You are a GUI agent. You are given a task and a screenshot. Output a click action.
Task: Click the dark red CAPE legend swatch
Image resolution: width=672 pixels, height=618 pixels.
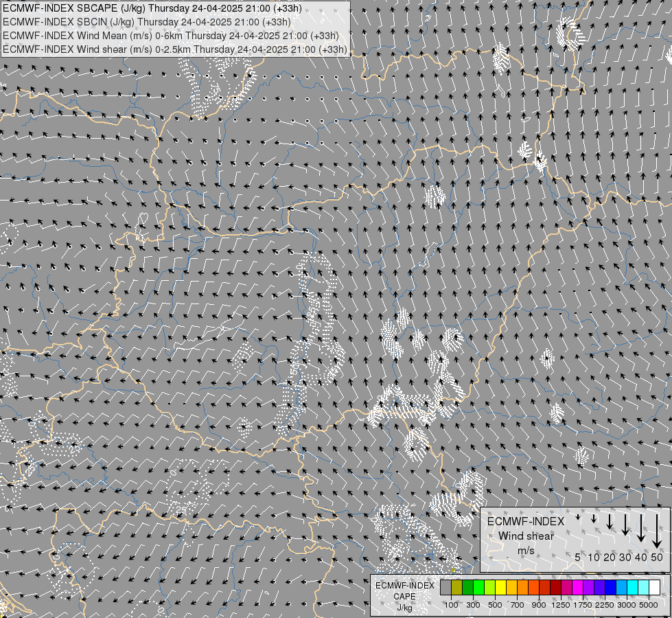click(x=556, y=588)
